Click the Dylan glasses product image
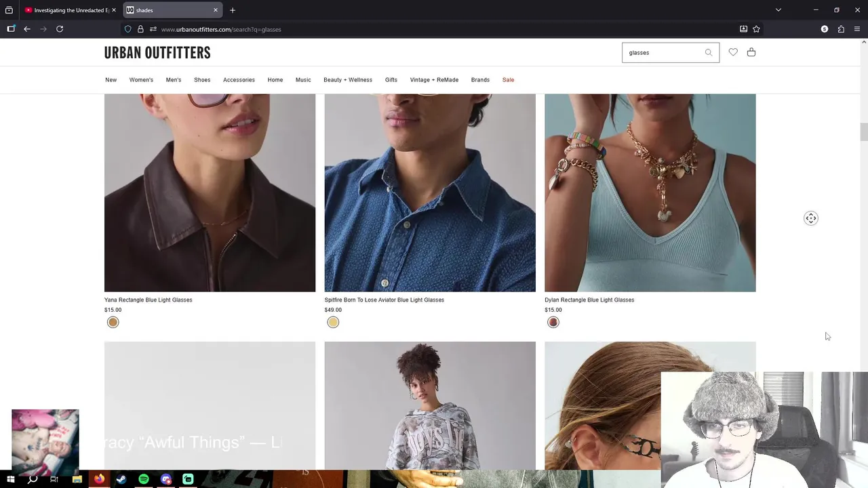Viewport: 868px width, 488px height. [650, 192]
